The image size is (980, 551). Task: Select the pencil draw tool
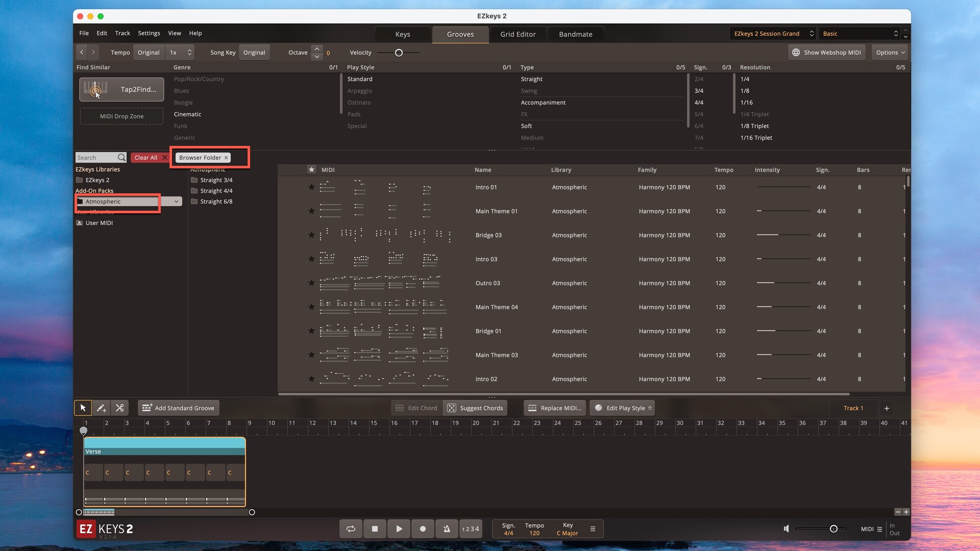tap(101, 408)
